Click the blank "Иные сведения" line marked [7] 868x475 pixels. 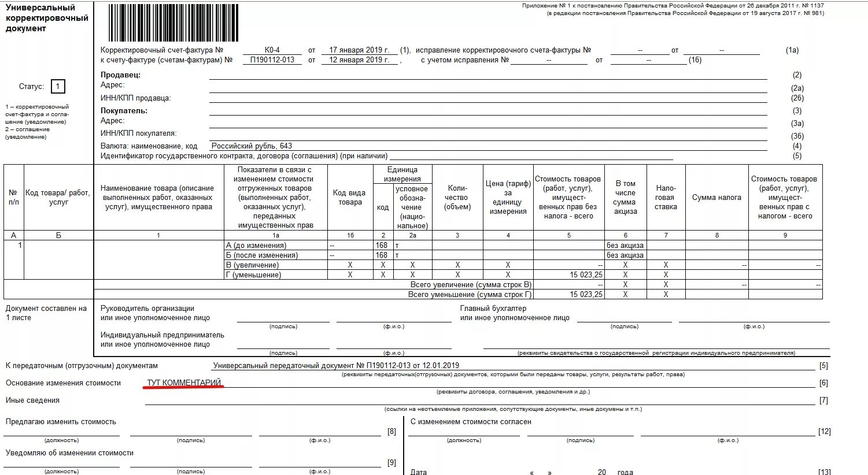480,401
